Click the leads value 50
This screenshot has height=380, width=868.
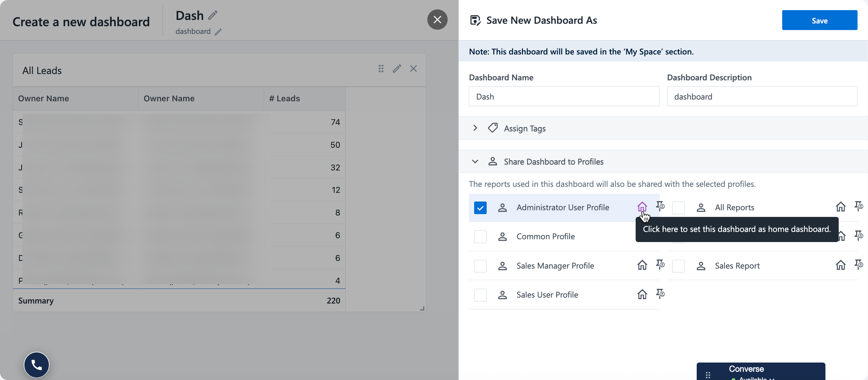click(335, 145)
